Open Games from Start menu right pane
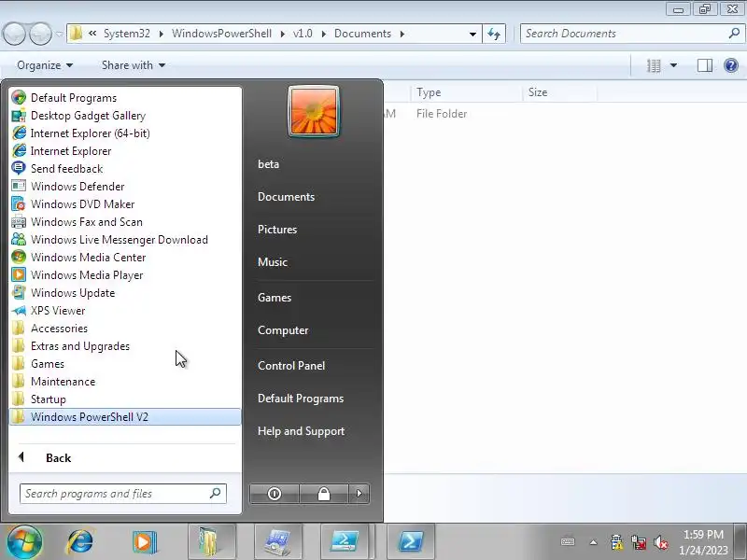747x560 pixels. (275, 298)
